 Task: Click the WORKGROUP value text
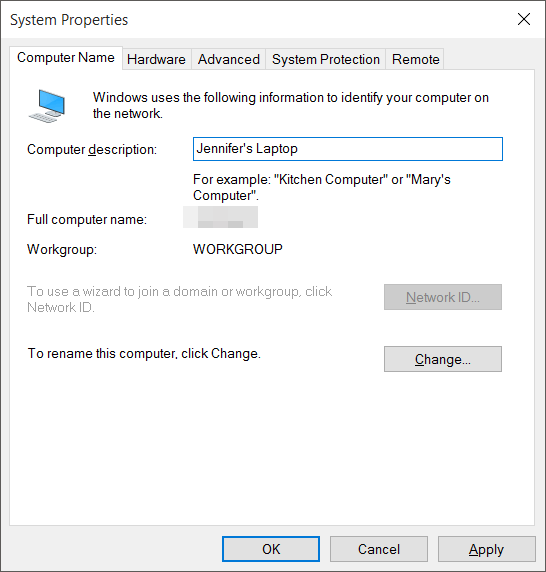tap(238, 249)
